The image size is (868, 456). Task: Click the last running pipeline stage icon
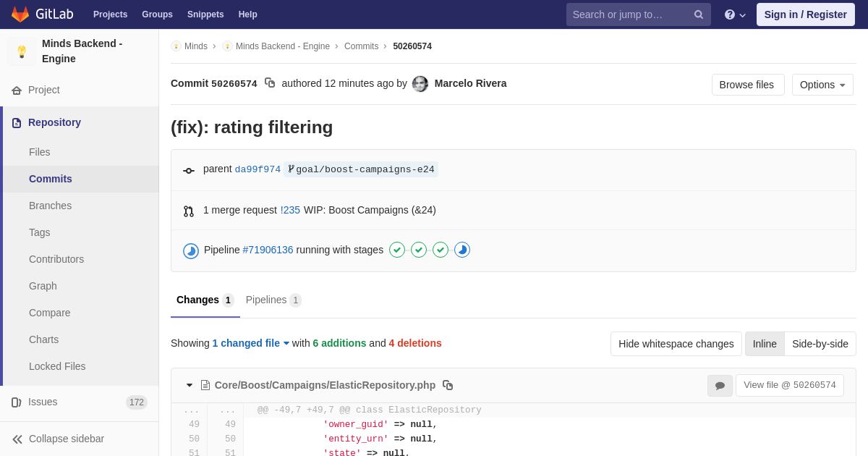tap(462, 250)
